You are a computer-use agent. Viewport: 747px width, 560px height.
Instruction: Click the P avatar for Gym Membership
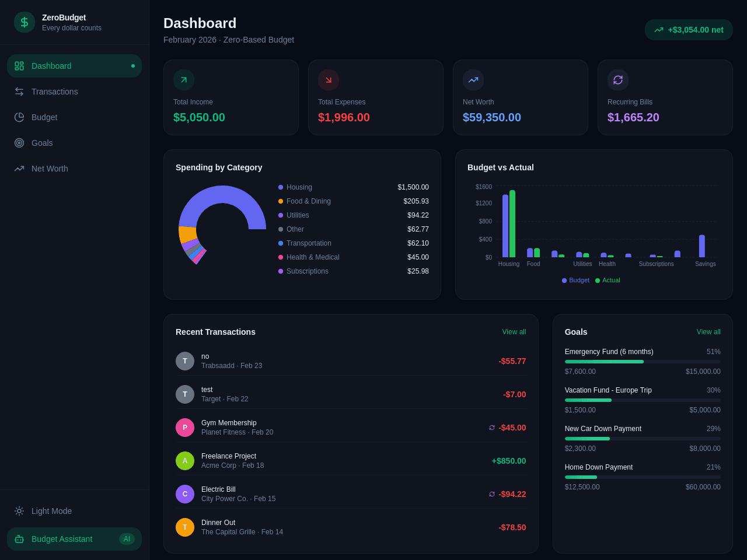click(185, 428)
